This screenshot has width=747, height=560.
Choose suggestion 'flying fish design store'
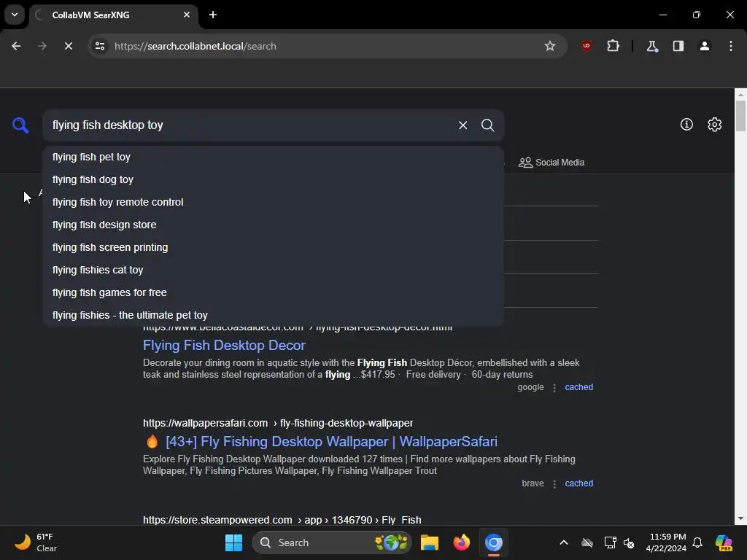[274, 225]
